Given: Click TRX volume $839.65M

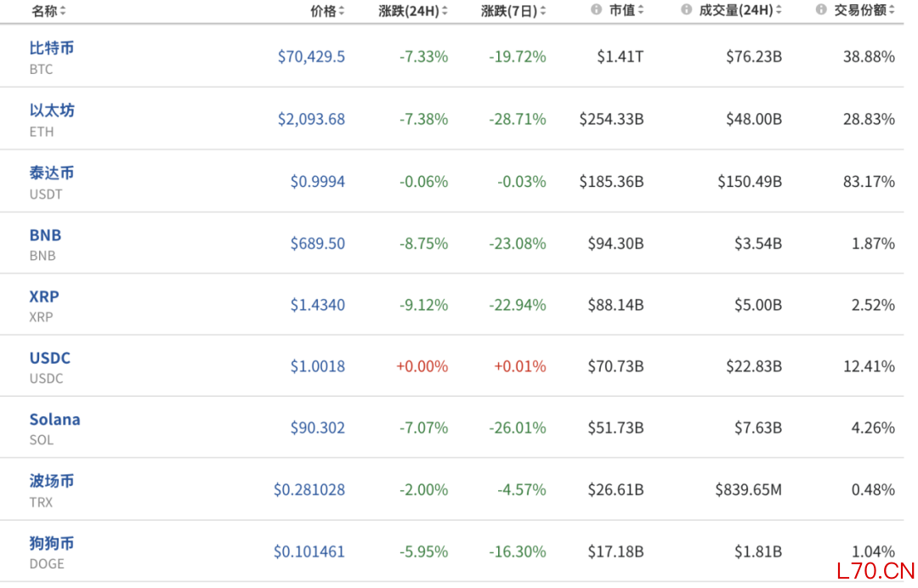Looking at the screenshot, I should point(748,489).
